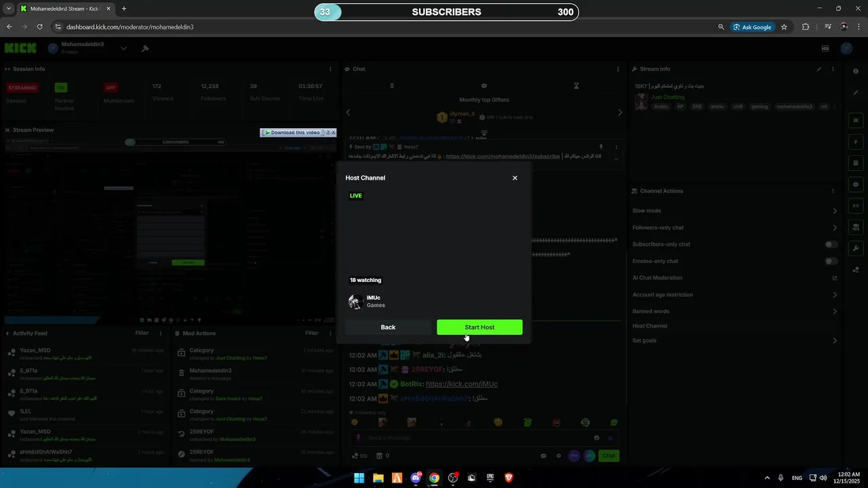Click the green Chat send button
This screenshot has width=868, height=488.
click(x=609, y=455)
